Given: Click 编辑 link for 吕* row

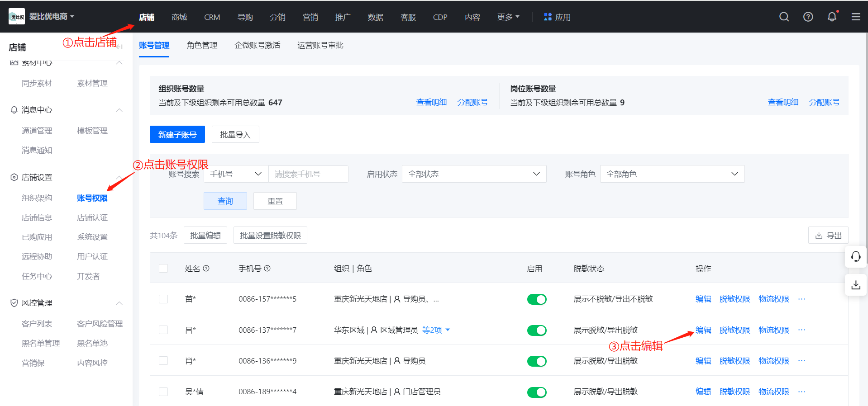Looking at the screenshot, I should (x=703, y=330).
